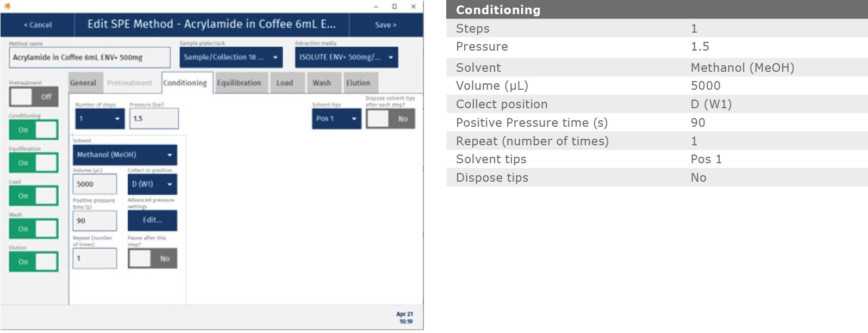Open the Extraction media dropdown
The height and width of the screenshot is (333, 868).
346,57
